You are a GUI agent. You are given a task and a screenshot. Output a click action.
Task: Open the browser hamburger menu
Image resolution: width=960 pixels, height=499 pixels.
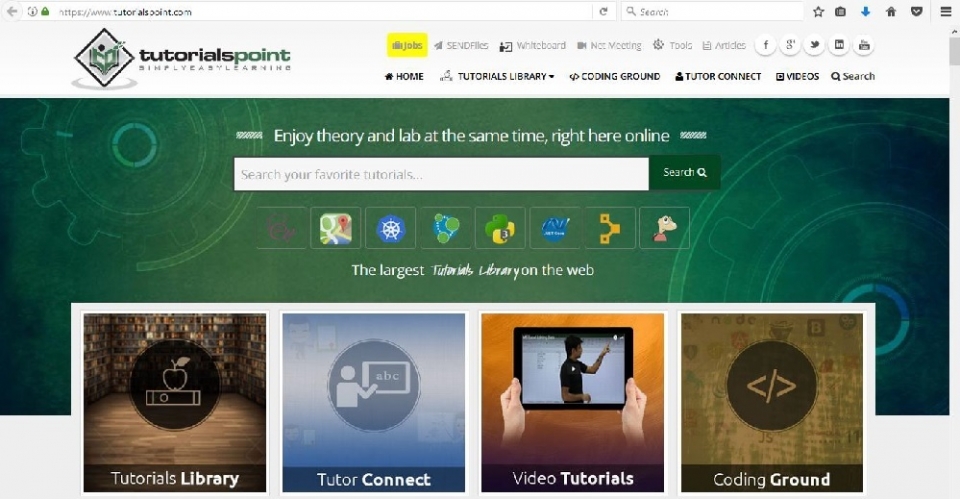coord(945,12)
